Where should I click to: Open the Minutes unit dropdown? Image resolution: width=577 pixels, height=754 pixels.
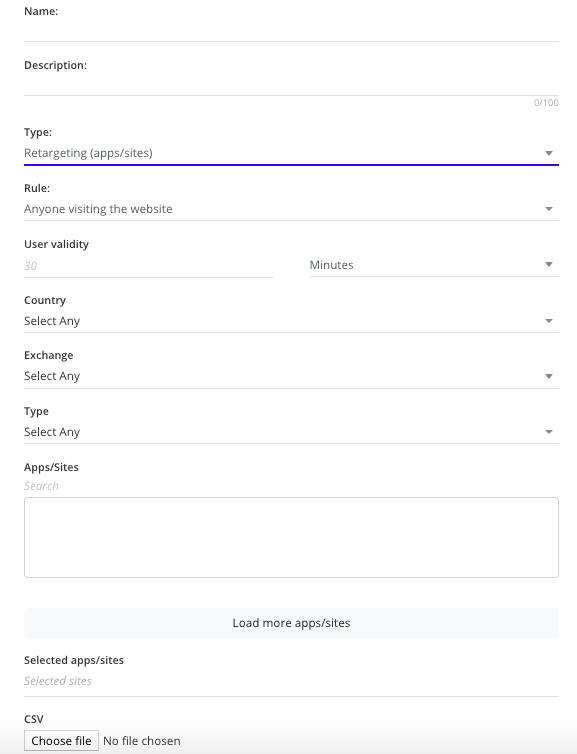point(434,265)
